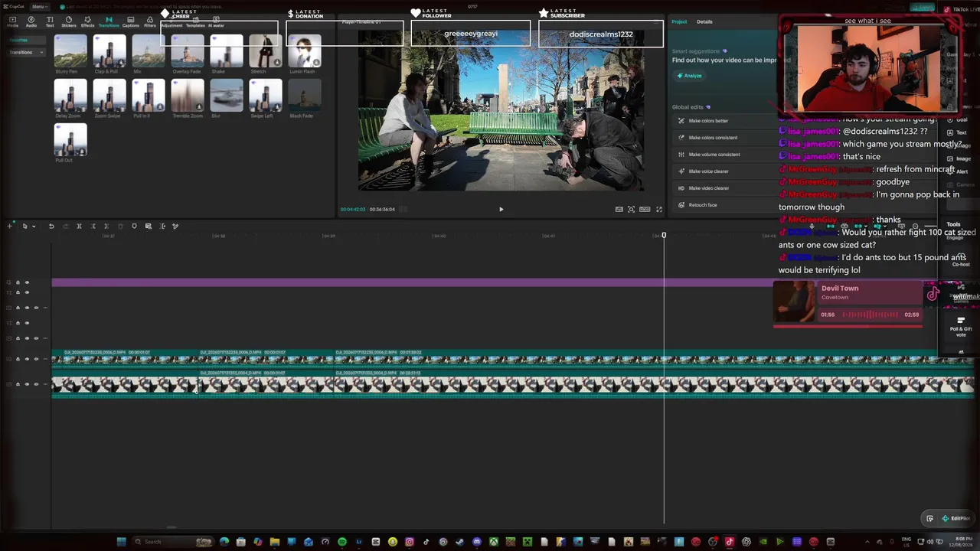This screenshot has width=980, height=551.
Task: Delete the selected clip with trash icon
Action: (120, 226)
